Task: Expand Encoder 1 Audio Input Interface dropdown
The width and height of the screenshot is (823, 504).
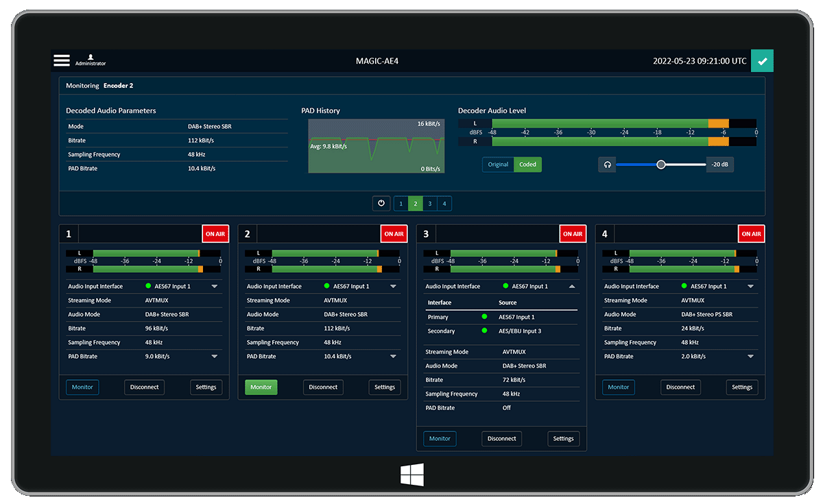Action: tap(214, 287)
